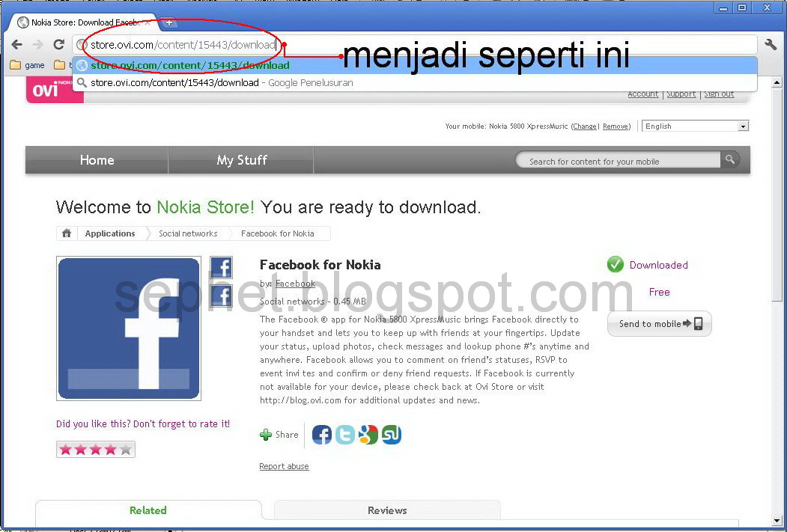Share via the Google icon

368,434
